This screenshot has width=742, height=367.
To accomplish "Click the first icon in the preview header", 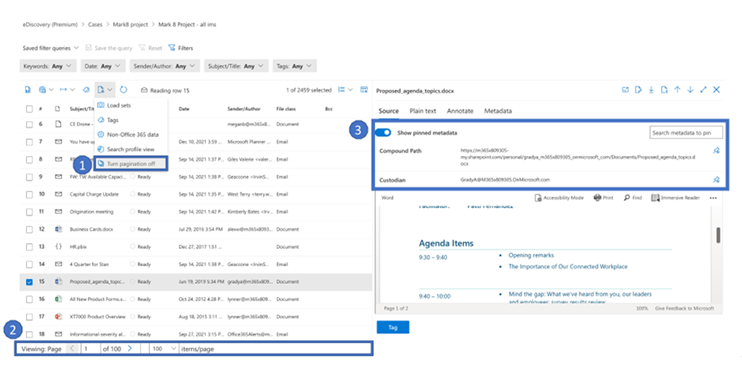I will click(x=625, y=90).
